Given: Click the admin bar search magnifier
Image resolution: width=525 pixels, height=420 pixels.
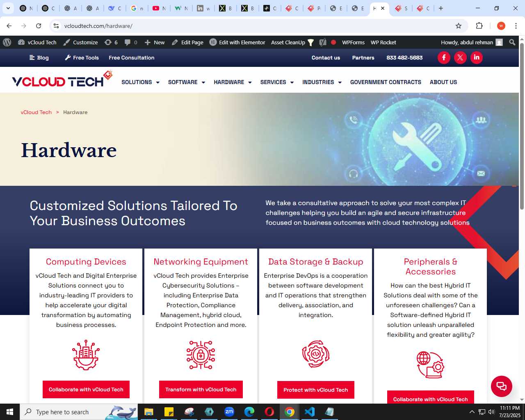Looking at the screenshot, I should (512, 42).
